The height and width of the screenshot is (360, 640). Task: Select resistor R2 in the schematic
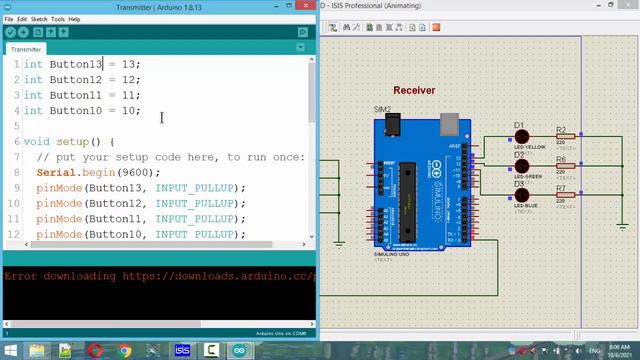pos(566,136)
